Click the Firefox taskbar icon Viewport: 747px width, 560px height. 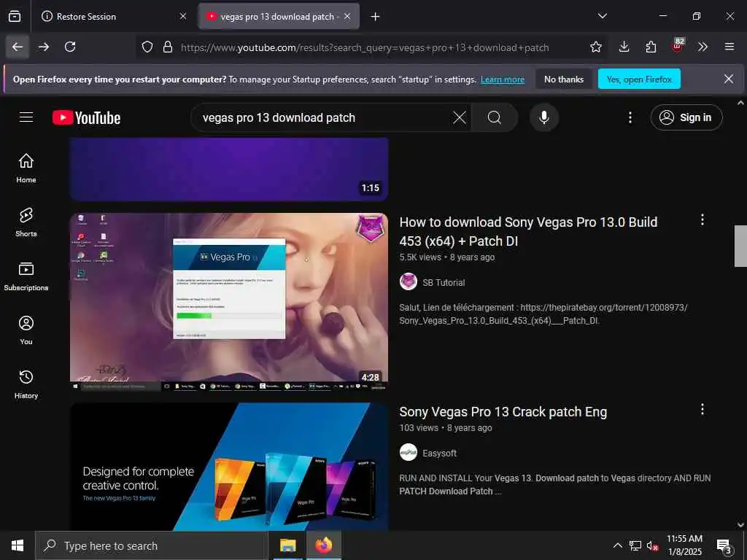(323, 545)
